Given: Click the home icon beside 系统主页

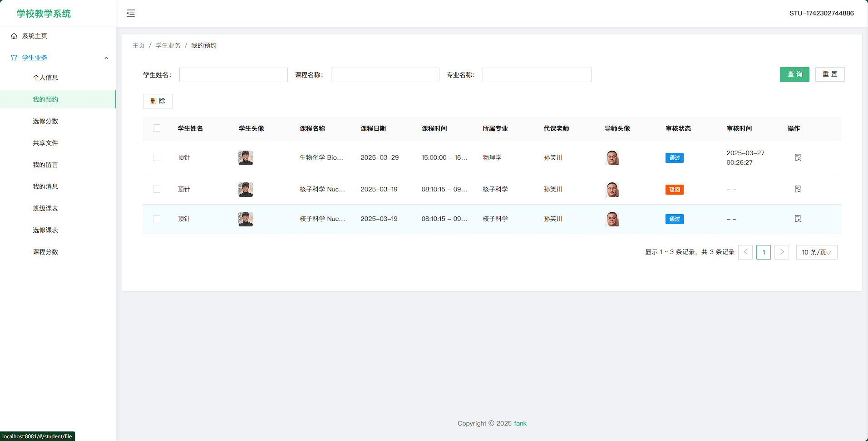Looking at the screenshot, I should pos(14,36).
